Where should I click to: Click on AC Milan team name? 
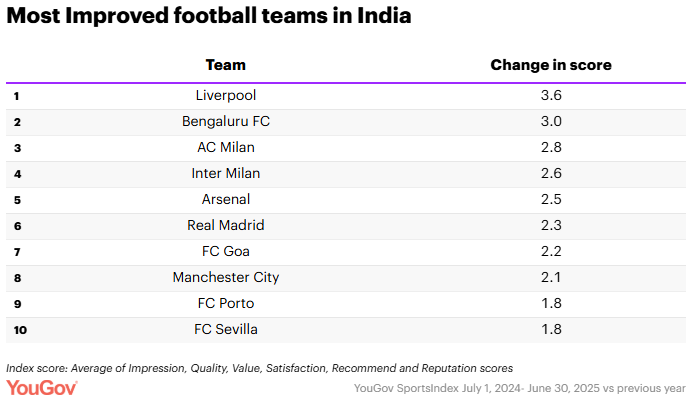coord(226,148)
